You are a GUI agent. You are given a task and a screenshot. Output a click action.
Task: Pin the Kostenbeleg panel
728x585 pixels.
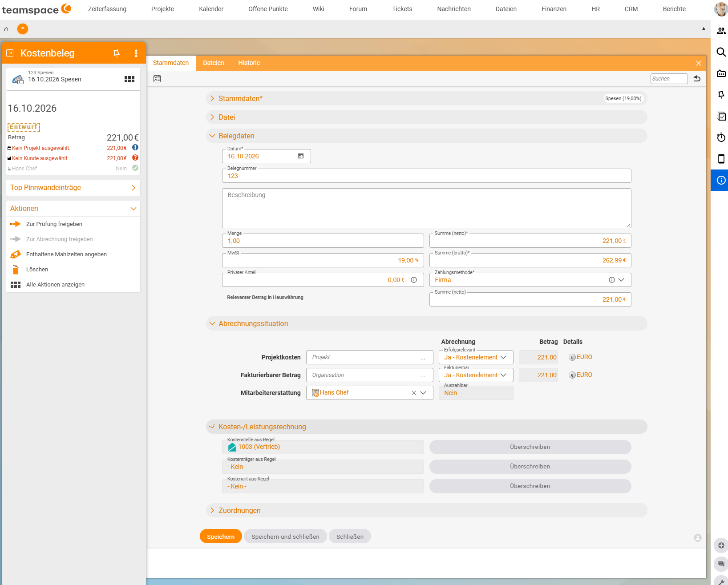coord(117,53)
